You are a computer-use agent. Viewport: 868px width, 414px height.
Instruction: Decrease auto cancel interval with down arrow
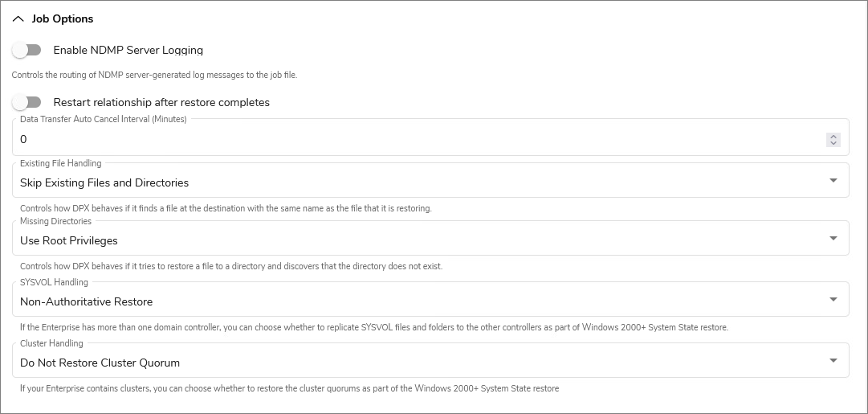(x=833, y=144)
